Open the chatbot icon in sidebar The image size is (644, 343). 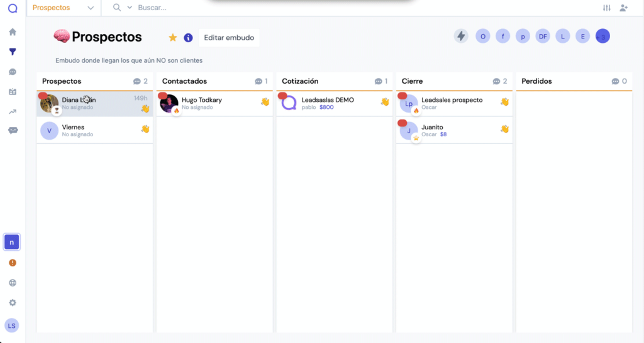(13, 130)
